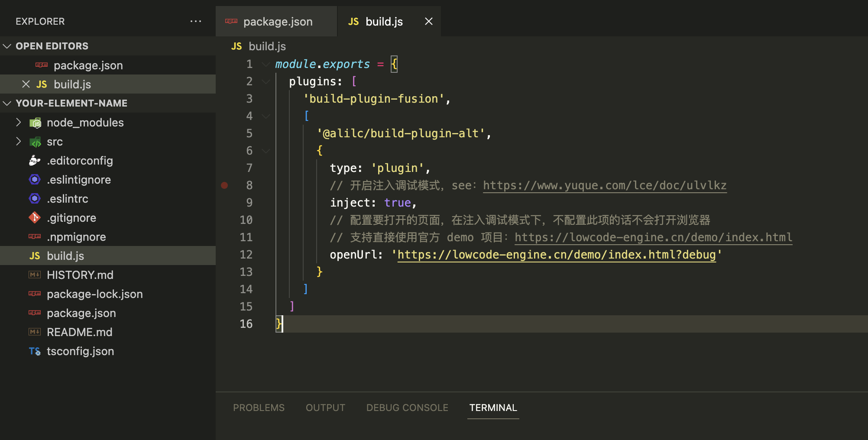Open the lowcode-engine demo debug URL

[557, 255]
